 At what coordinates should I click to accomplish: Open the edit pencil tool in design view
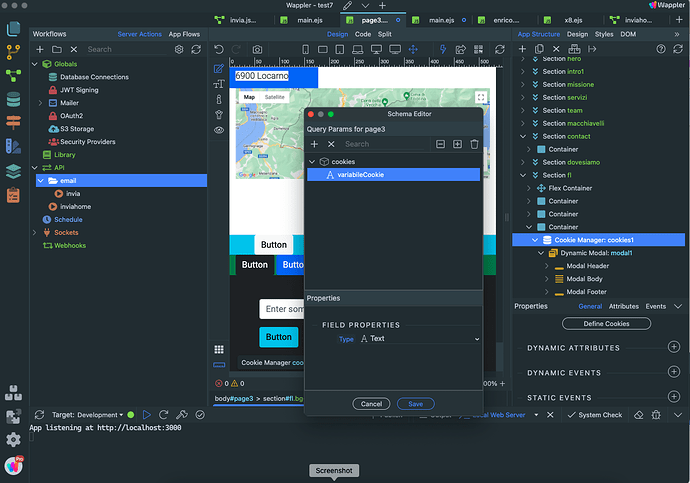pos(219,69)
